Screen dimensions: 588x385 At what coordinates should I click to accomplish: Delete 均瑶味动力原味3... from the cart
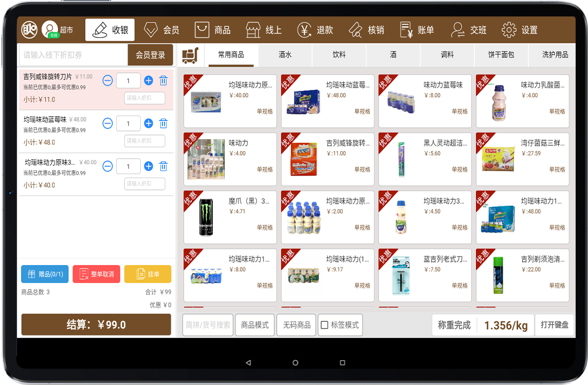pos(163,166)
